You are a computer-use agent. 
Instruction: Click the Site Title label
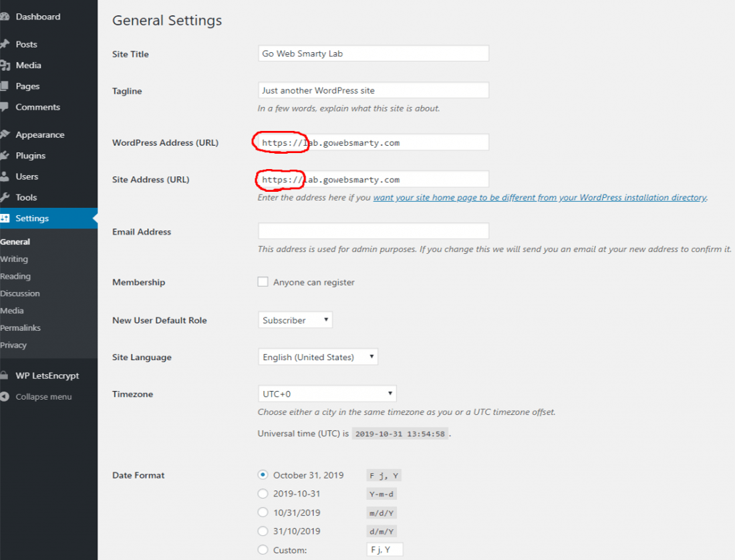[130, 54]
